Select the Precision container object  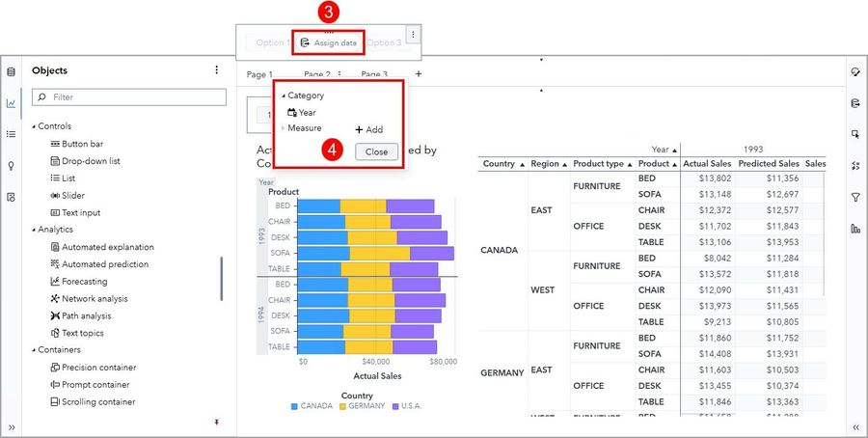(x=94, y=368)
